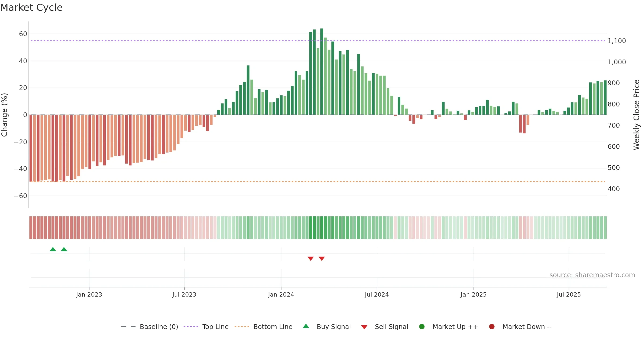Click the 1,100 price axis label
Viewport: 644px width, 362px height.
coord(617,41)
